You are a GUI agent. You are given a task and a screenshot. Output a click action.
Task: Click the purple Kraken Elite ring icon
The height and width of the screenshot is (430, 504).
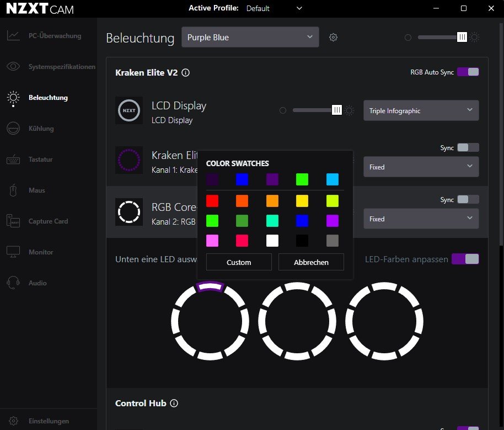(129, 160)
